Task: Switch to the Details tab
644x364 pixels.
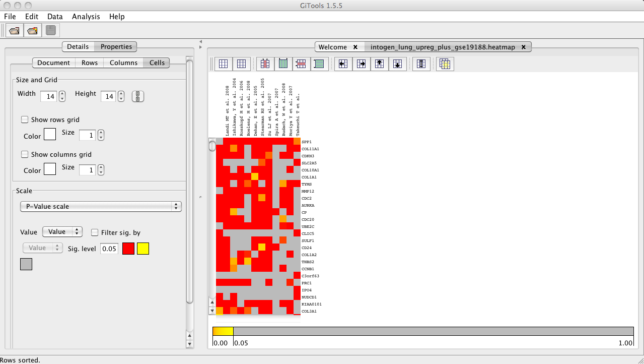Action: tap(78, 47)
